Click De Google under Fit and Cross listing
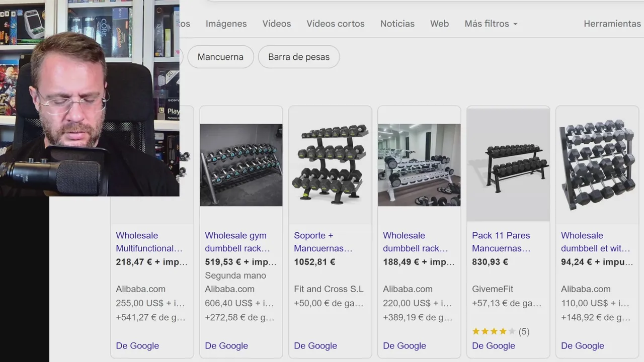 point(315,346)
